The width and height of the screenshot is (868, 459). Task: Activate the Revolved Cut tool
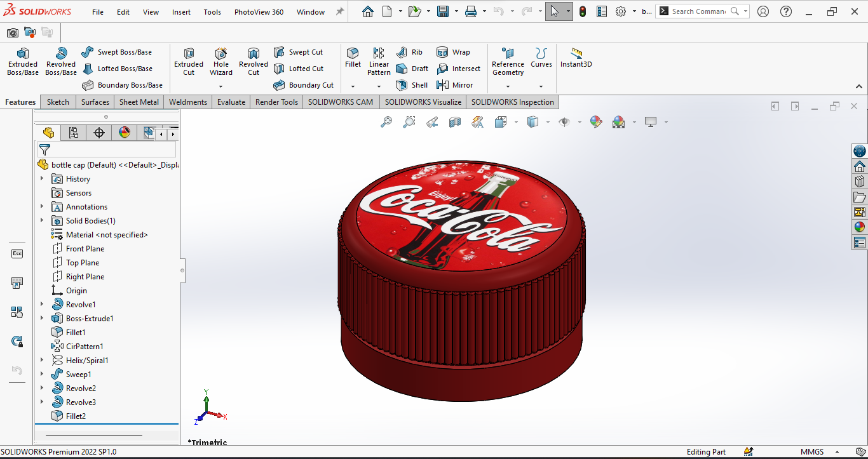[254, 62]
